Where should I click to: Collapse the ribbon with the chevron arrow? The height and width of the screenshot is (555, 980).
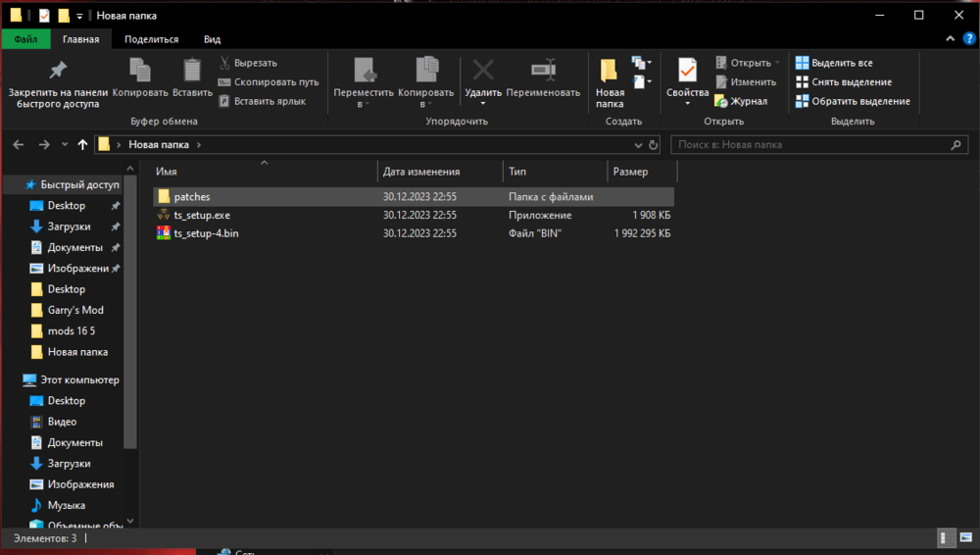pyautogui.click(x=951, y=39)
